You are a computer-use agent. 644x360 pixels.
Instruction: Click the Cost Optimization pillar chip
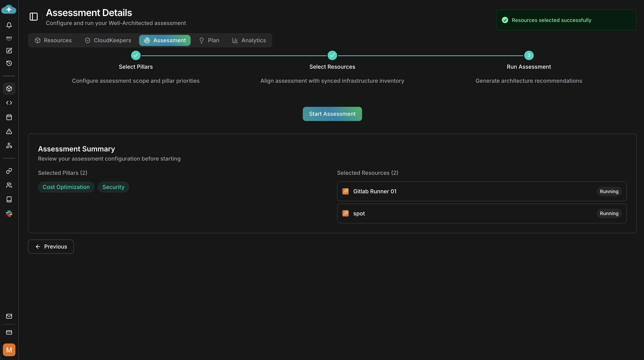66,187
